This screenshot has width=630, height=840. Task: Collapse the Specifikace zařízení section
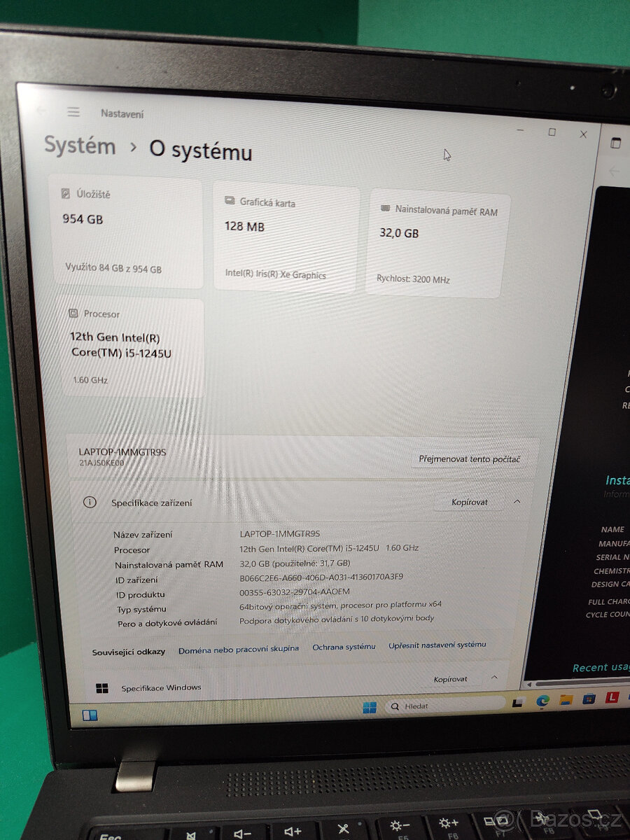click(516, 501)
